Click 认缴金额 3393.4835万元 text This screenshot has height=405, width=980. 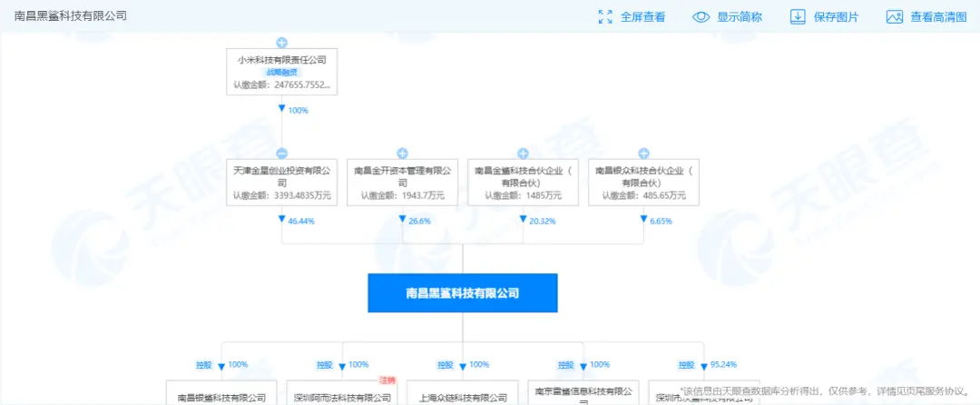pyautogui.click(x=282, y=195)
